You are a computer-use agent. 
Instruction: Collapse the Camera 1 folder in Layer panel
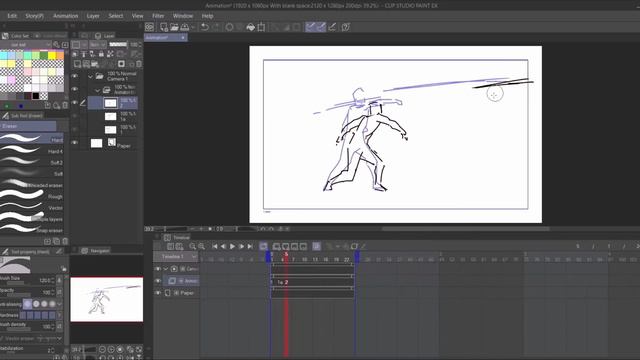tap(90, 76)
